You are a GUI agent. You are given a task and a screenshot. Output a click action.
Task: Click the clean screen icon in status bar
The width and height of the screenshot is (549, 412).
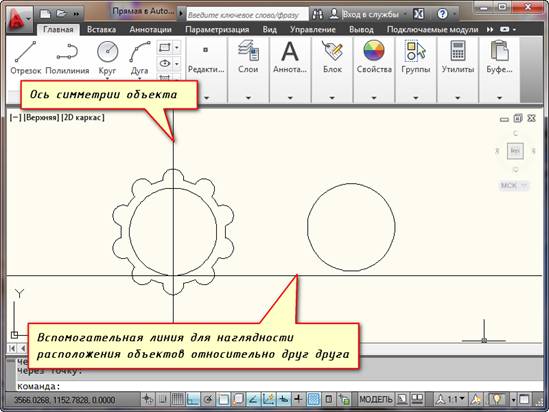click(x=524, y=399)
